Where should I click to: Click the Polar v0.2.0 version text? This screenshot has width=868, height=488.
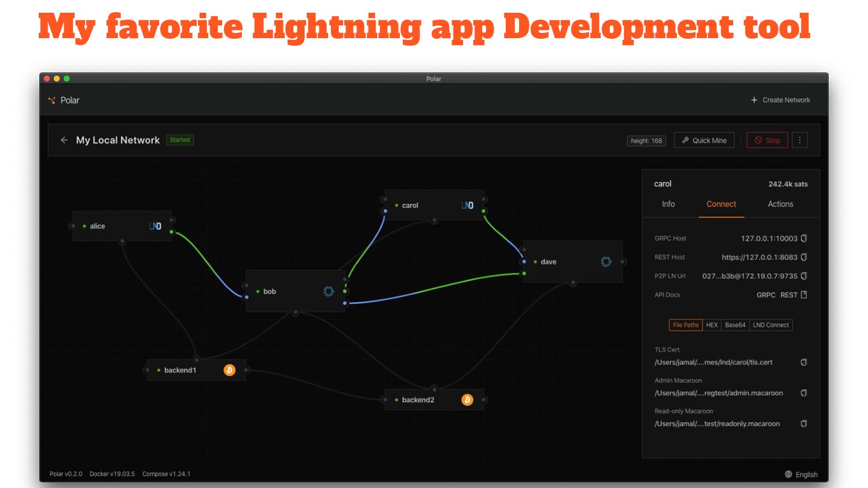(66, 474)
